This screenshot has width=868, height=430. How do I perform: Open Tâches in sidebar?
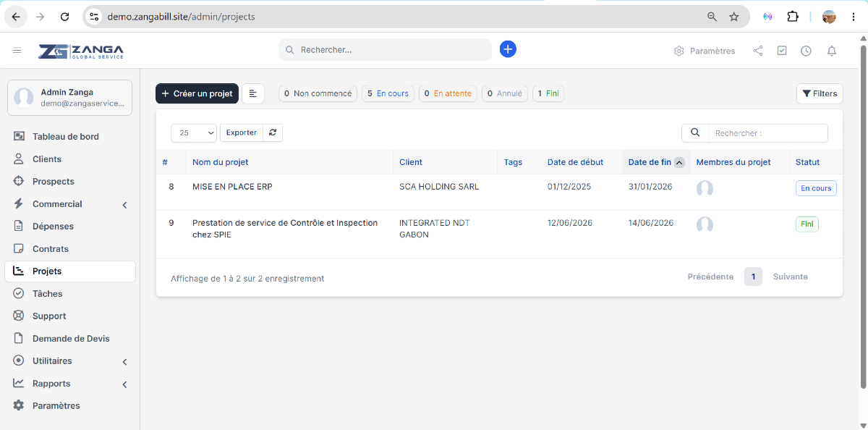pos(70,293)
